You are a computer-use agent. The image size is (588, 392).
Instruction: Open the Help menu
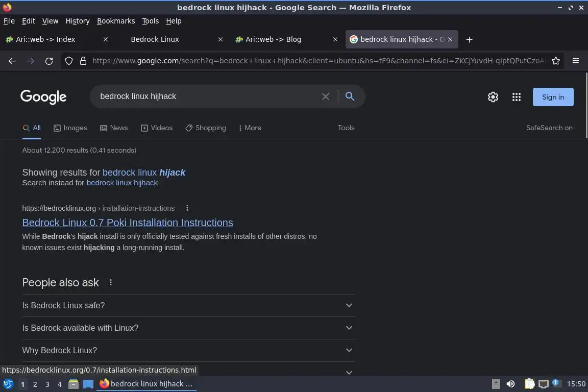174,21
